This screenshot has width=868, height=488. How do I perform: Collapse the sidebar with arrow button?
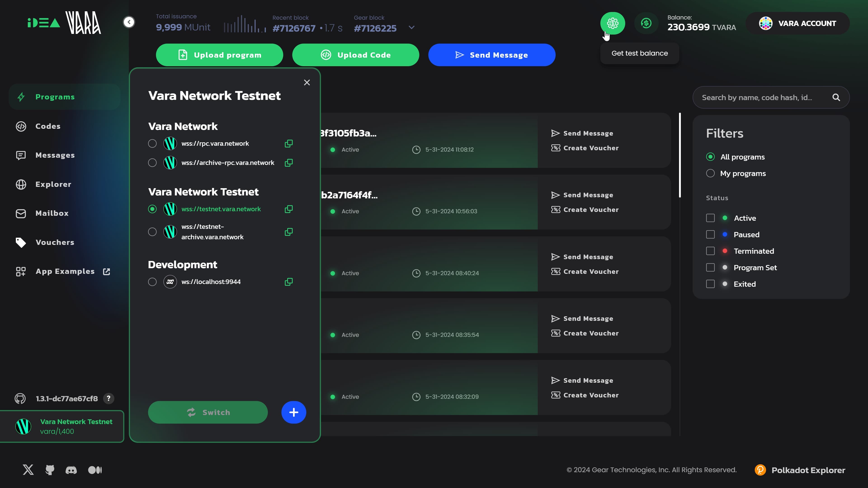[x=129, y=22]
